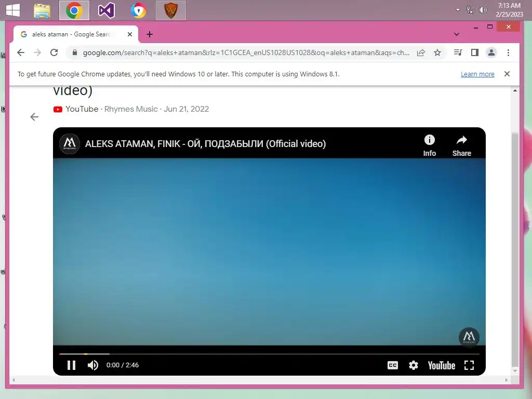Viewport: 532px width, 399px height.
Task: Minimize the Chrome window
Action: 476,27
